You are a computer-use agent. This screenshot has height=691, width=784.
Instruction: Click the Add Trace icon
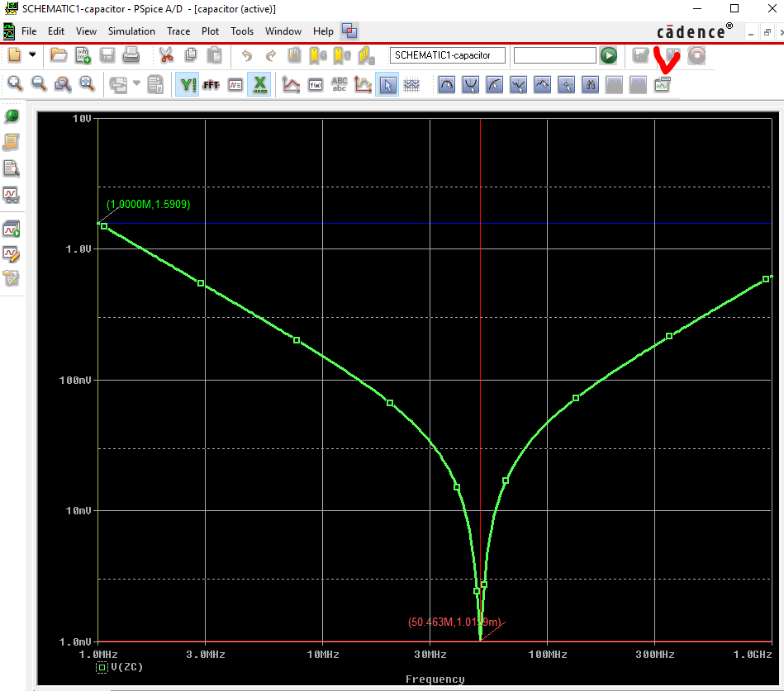pyautogui.click(x=291, y=84)
